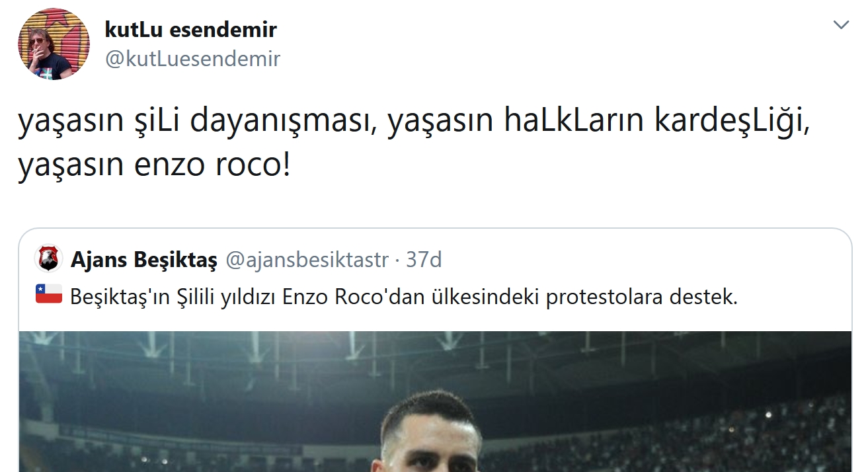Click the Chile flag emoji in quoted tweet
868x472 pixels.
tap(49, 294)
